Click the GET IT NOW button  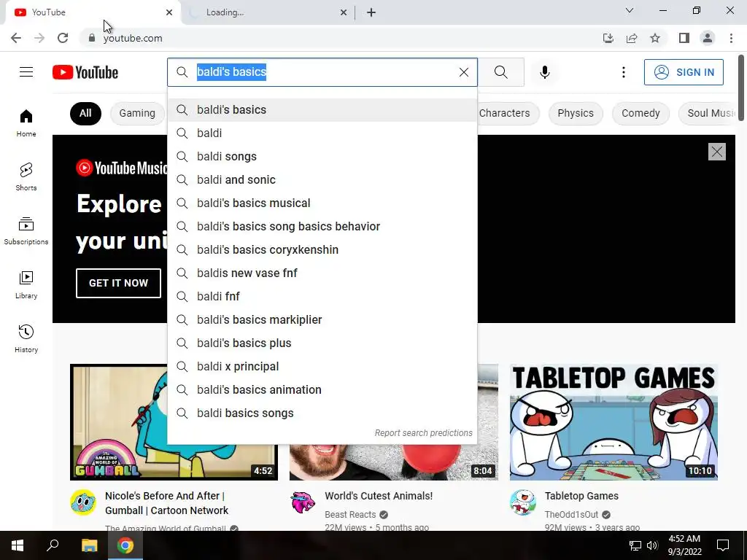pyautogui.click(x=119, y=283)
